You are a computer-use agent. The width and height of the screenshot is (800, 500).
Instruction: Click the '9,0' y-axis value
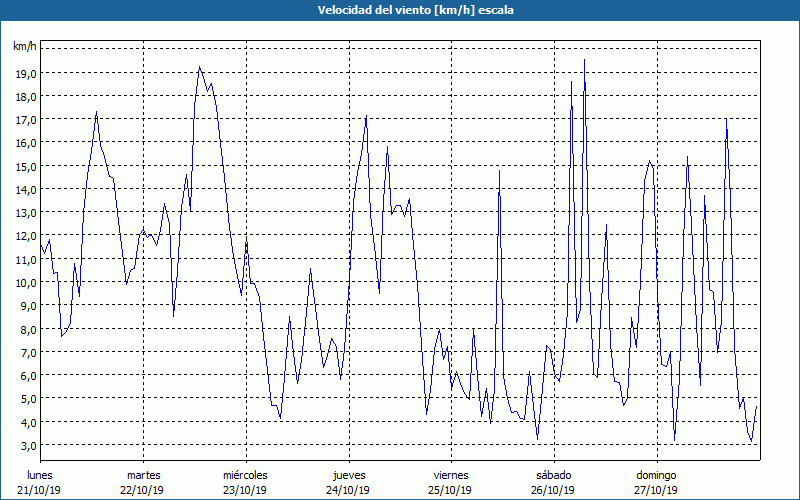click(28, 306)
